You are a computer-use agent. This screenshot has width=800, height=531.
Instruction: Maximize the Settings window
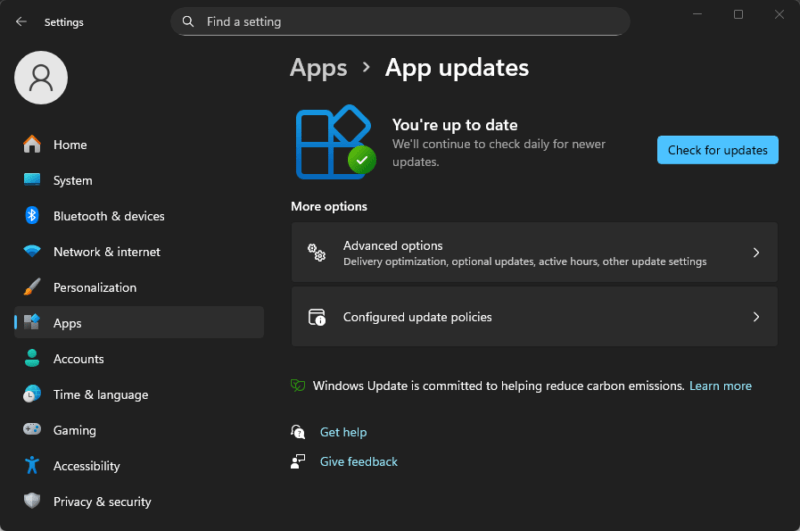click(738, 14)
